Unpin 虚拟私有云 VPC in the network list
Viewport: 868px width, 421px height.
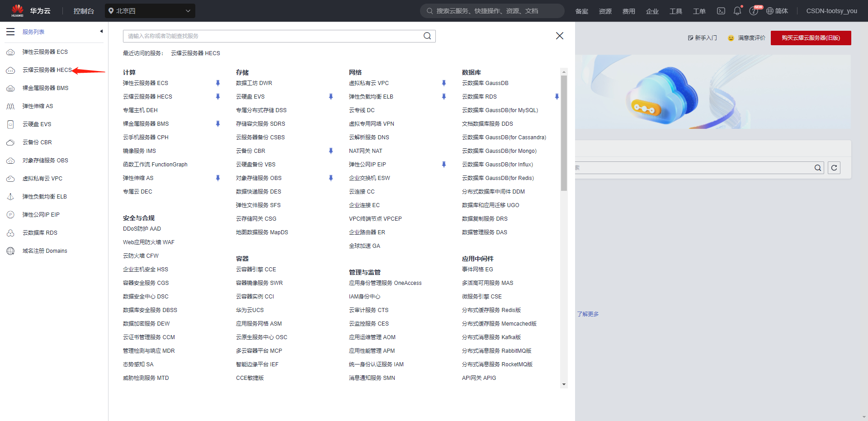click(444, 83)
